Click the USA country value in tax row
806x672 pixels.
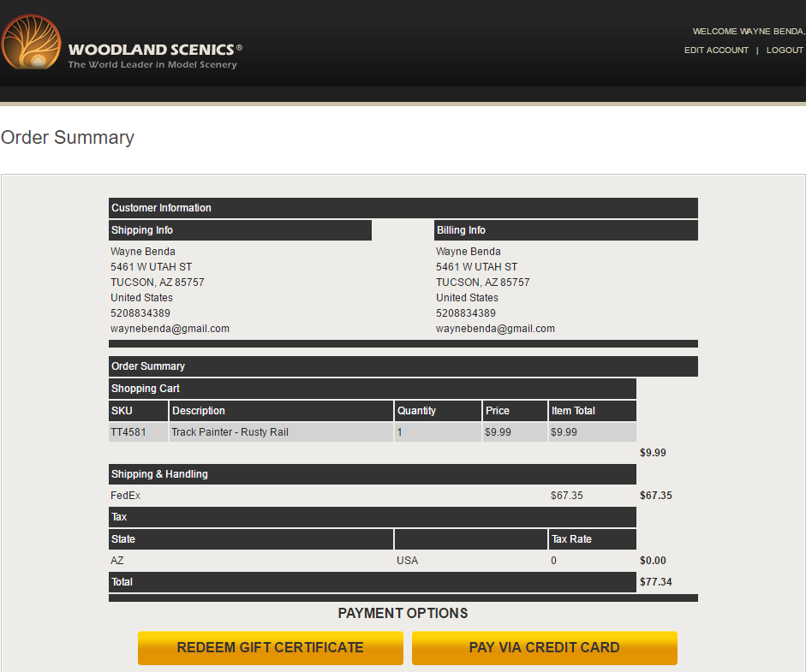(x=407, y=561)
